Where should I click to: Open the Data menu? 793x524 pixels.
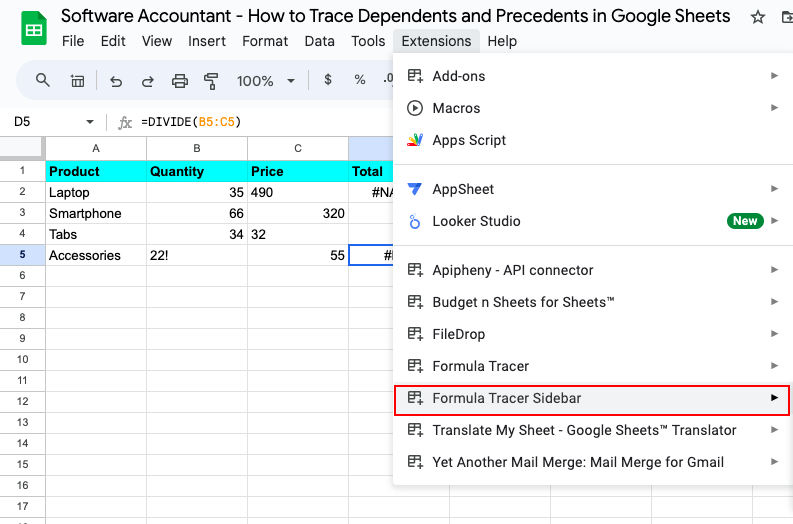320,41
